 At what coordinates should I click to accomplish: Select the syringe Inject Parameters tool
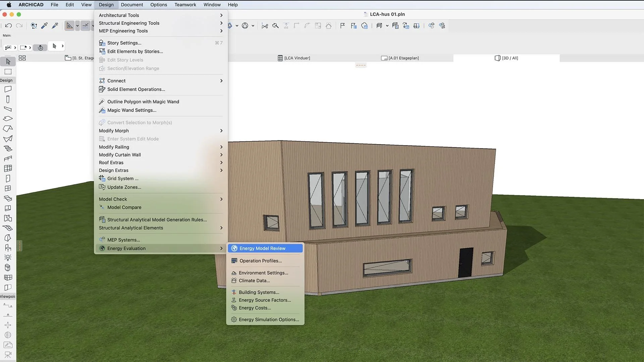pos(55,26)
